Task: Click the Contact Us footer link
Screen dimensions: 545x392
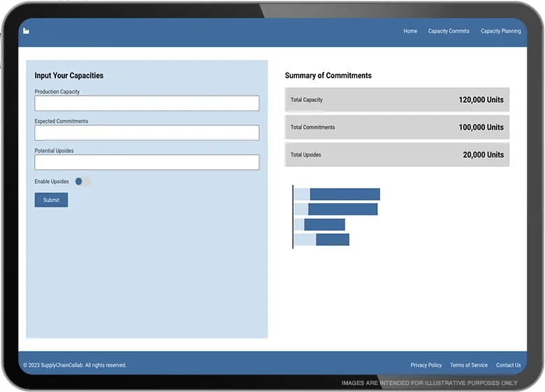Action: click(x=508, y=365)
